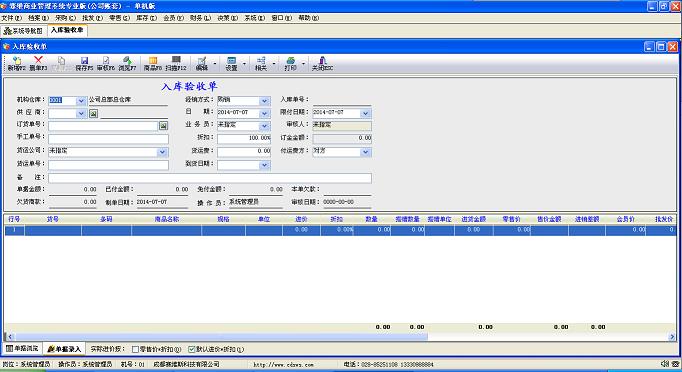Click into 订货单号 input field
Viewport: 682px width, 372px height.
103,126
